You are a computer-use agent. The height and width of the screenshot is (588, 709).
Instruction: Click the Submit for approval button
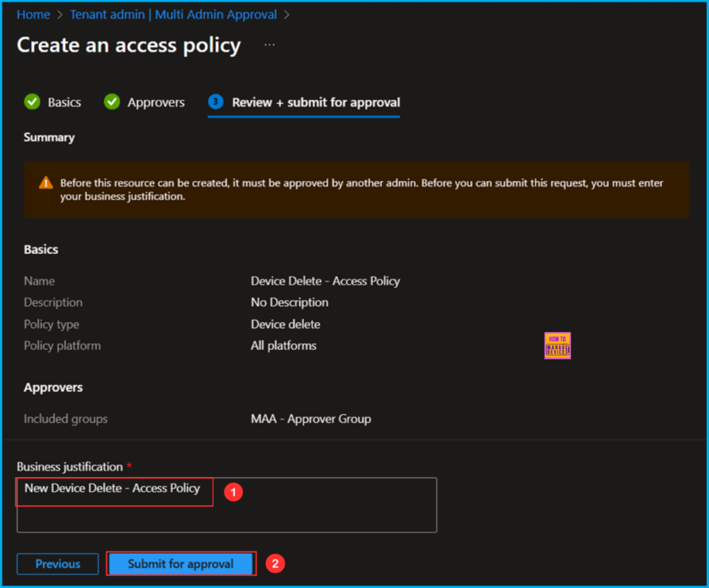(181, 564)
